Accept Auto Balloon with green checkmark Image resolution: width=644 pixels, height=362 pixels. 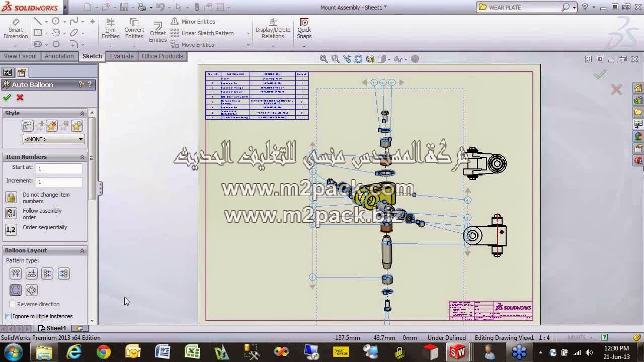click(7, 98)
